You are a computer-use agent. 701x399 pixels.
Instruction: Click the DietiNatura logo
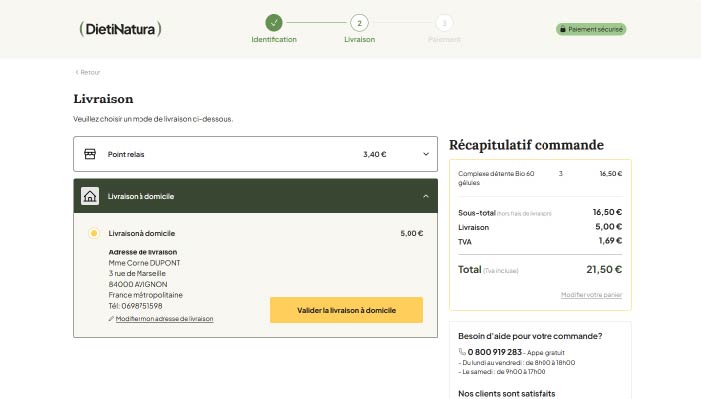pyautogui.click(x=120, y=29)
